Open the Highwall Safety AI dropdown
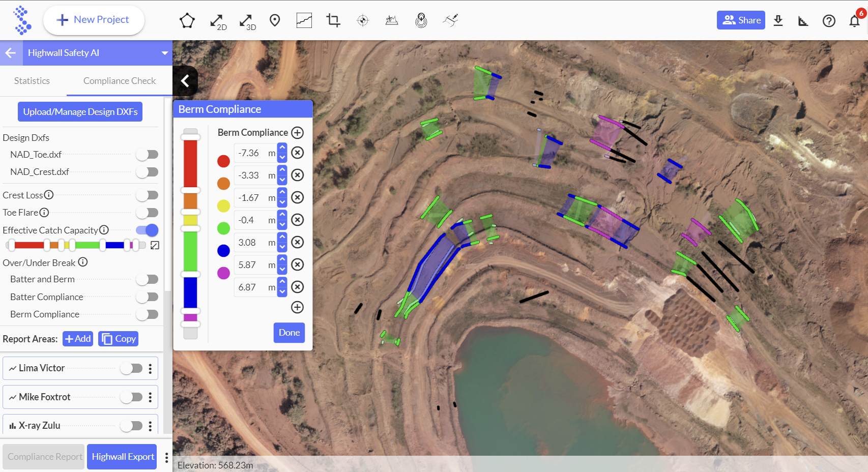Image resolution: width=868 pixels, height=472 pixels. (164, 53)
